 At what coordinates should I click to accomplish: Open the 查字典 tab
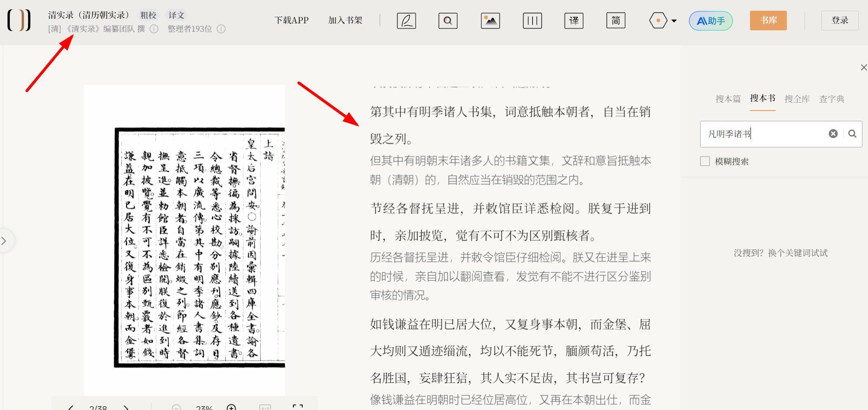click(832, 99)
